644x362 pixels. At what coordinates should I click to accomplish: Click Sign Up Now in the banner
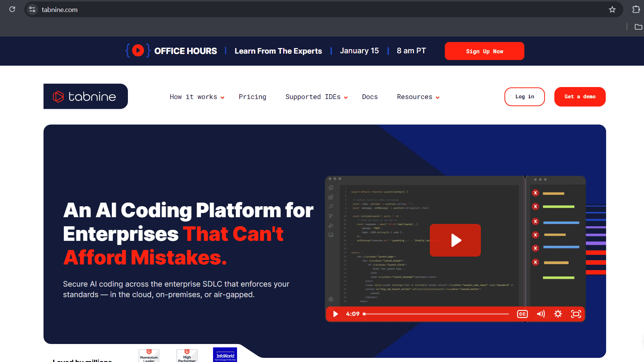point(484,51)
